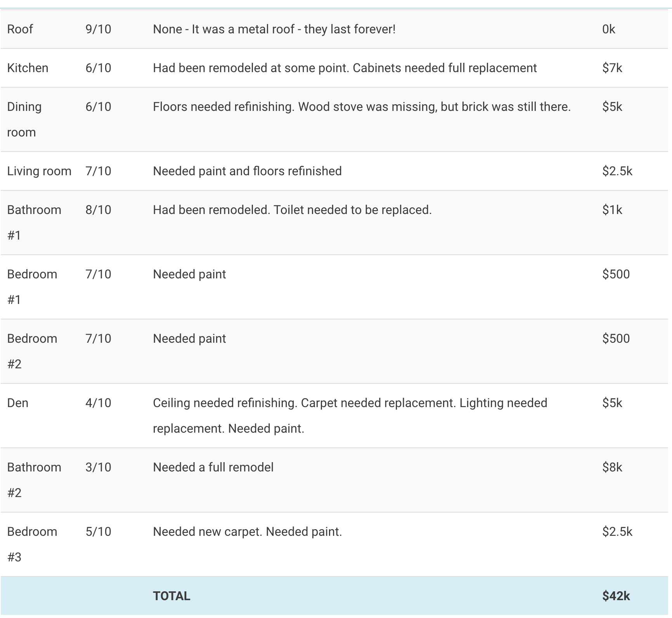Viewport: 672px width, 618px height.
Task: Select the Kitchen cabinets replacement description
Action: click(345, 68)
